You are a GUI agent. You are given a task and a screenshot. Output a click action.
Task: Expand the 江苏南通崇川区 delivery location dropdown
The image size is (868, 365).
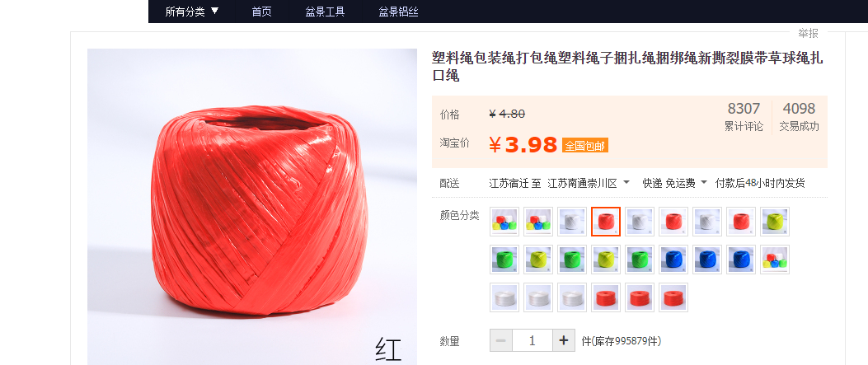pyautogui.click(x=589, y=183)
